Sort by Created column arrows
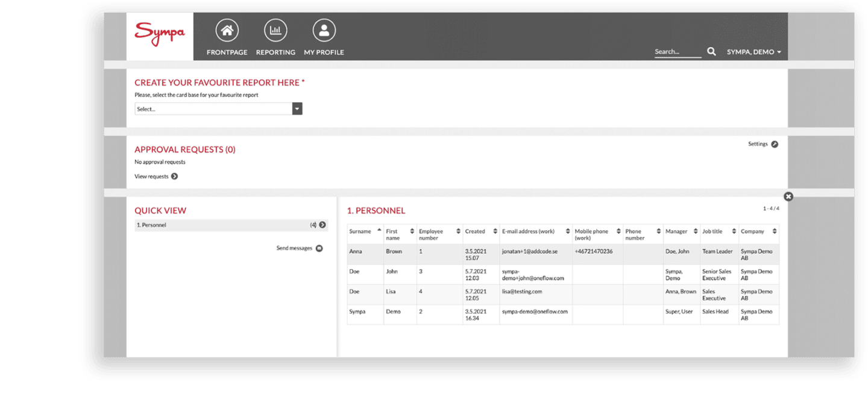Screen dimensions: 868x399 pos(495,231)
